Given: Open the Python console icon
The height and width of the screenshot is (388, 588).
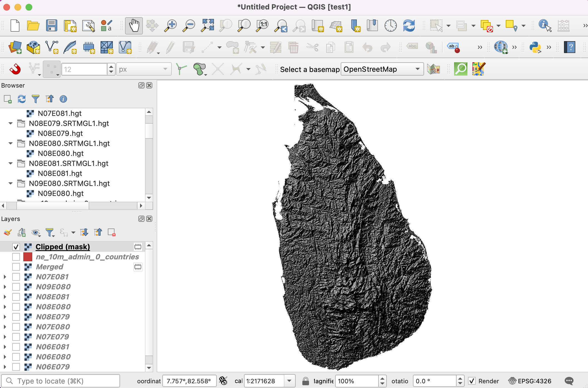Looking at the screenshot, I should point(535,47).
